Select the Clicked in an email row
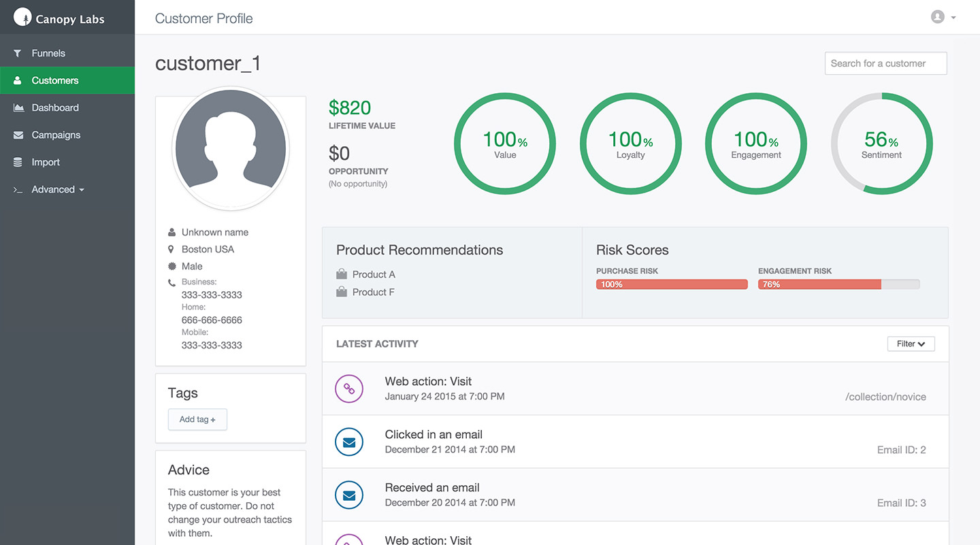 point(635,442)
